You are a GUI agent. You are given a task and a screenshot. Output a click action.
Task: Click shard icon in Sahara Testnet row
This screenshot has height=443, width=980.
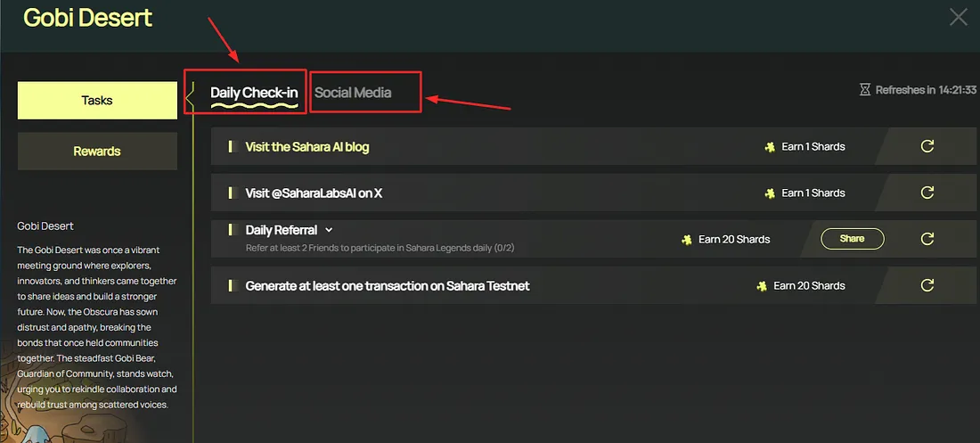pyautogui.click(x=762, y=286)
